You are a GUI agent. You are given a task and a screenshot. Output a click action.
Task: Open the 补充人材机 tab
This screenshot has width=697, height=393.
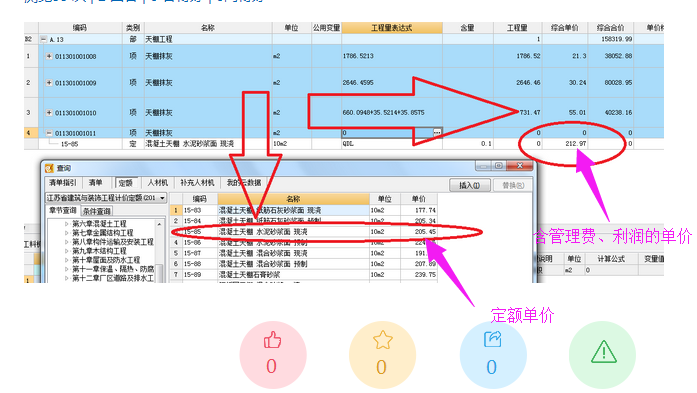pyautogui.click(x=197, y=183)
